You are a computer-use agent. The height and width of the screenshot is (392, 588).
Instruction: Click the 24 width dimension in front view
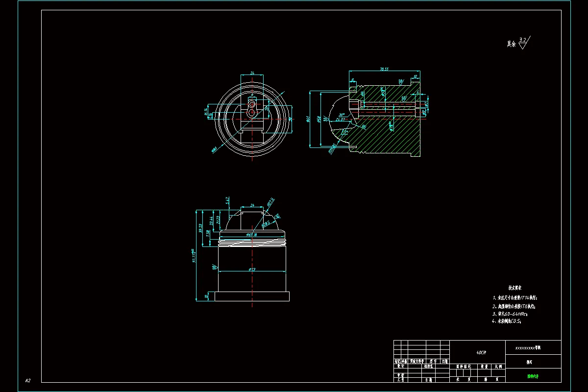[252, 205]
